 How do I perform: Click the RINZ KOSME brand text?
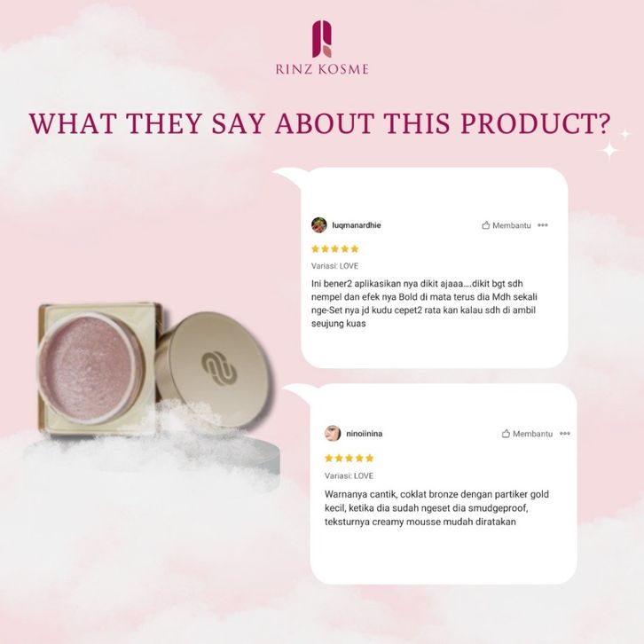(x=322, y=69)
